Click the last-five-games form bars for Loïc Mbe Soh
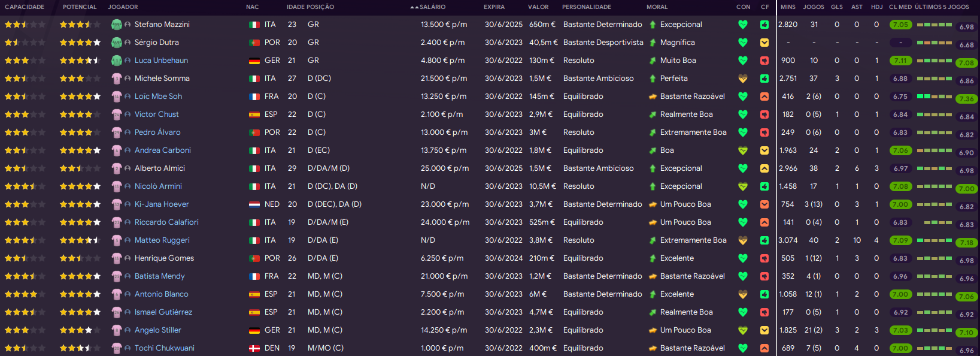The image size is (980, 356). pos(934,96)
